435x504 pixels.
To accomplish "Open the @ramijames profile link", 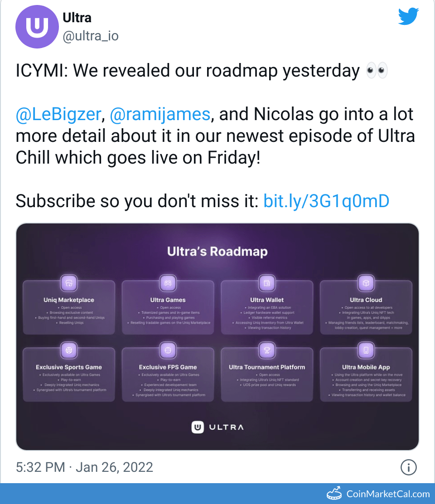I will point(159,114).
